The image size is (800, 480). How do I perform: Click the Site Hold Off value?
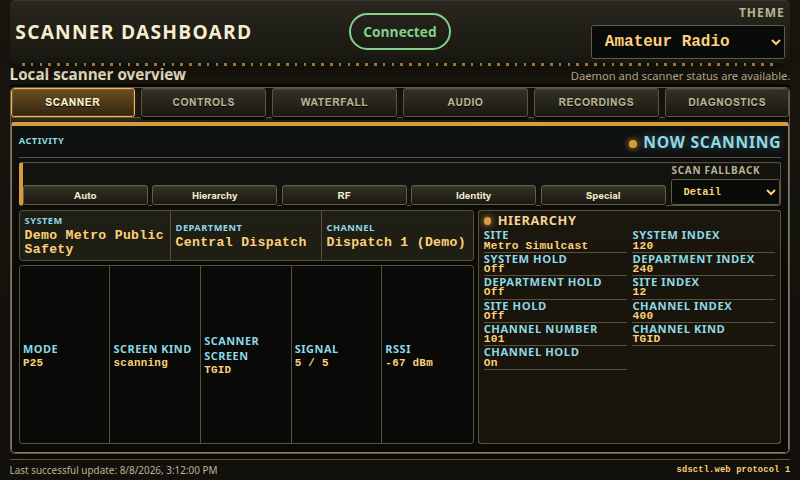tap(494, 315)
